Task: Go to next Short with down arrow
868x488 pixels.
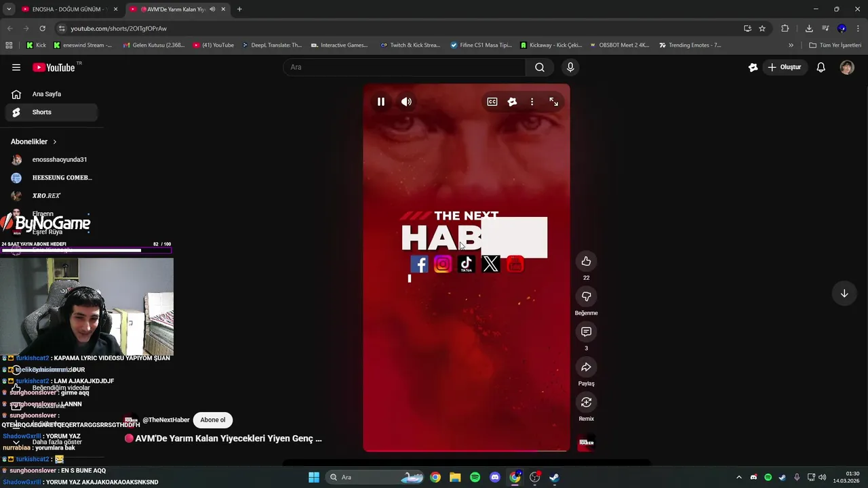Action: [x=844, y=293]
